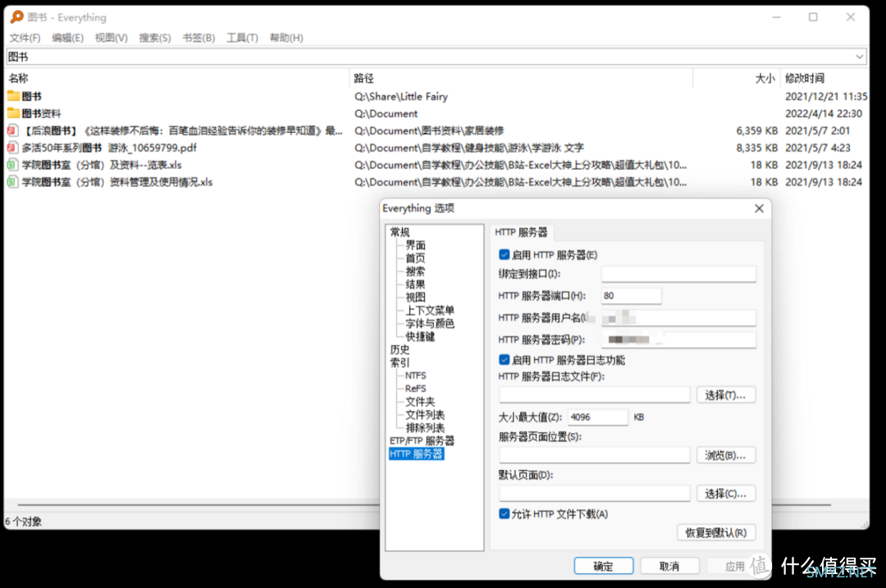Select NTFS in options tree

(x=415, y=375)
